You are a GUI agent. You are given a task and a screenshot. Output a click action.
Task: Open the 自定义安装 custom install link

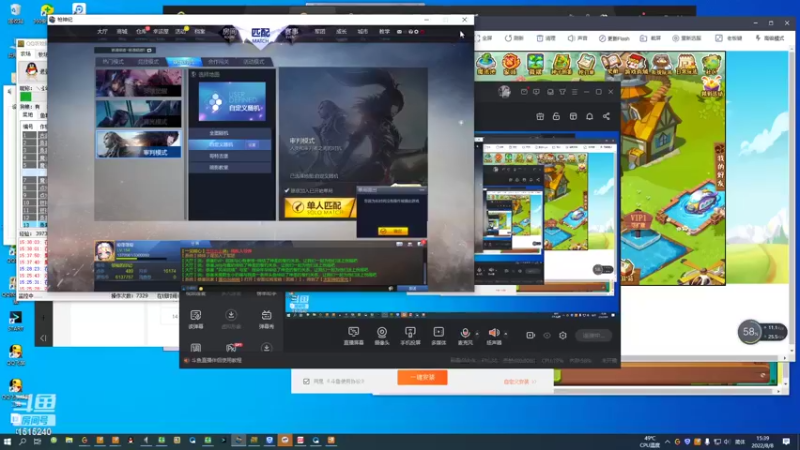coord(519,382)
